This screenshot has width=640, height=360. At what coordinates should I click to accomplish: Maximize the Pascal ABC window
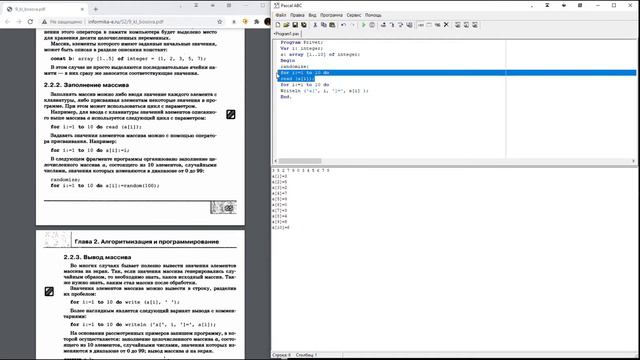coord(614,5)
